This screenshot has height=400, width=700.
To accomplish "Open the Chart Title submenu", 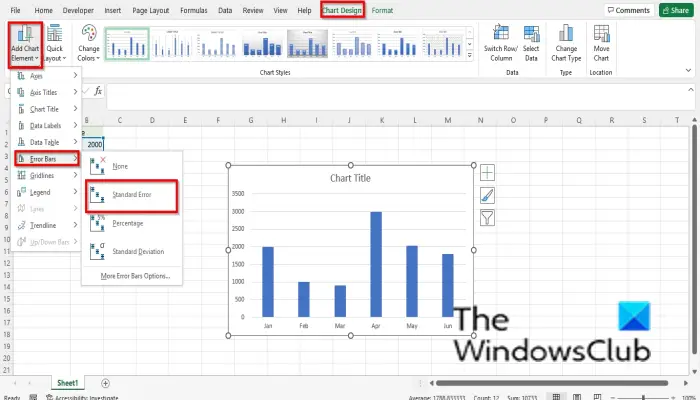I will (x=46, y=109).
